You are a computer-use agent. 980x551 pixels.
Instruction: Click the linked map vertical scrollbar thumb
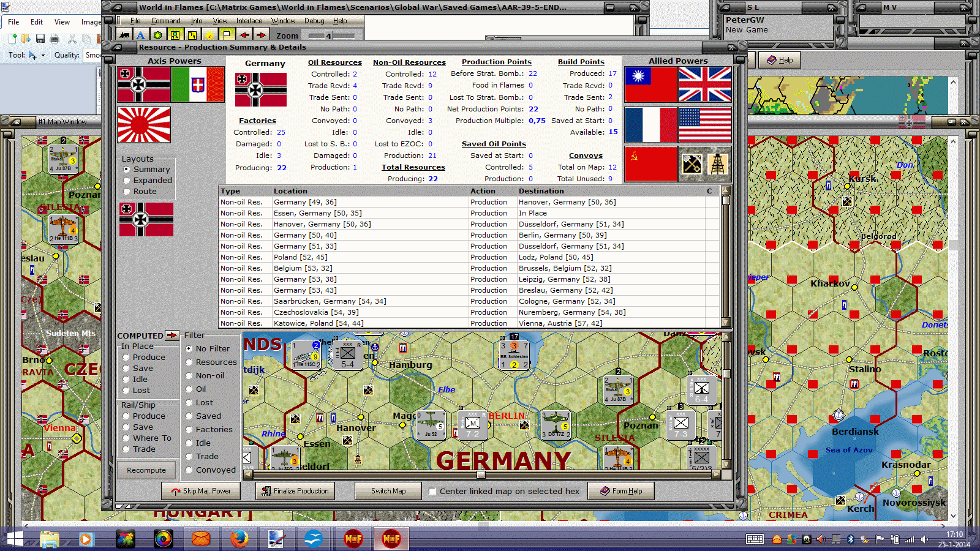726,374
